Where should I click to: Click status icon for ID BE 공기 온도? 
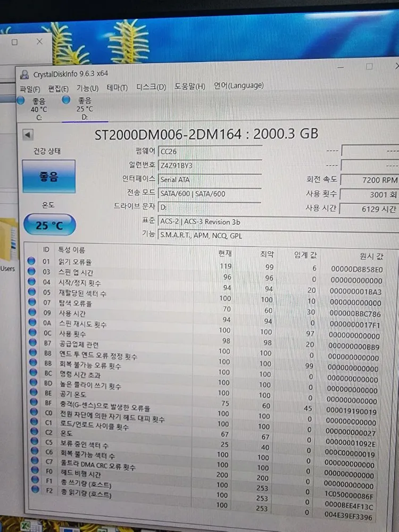[x=34, y=392]
